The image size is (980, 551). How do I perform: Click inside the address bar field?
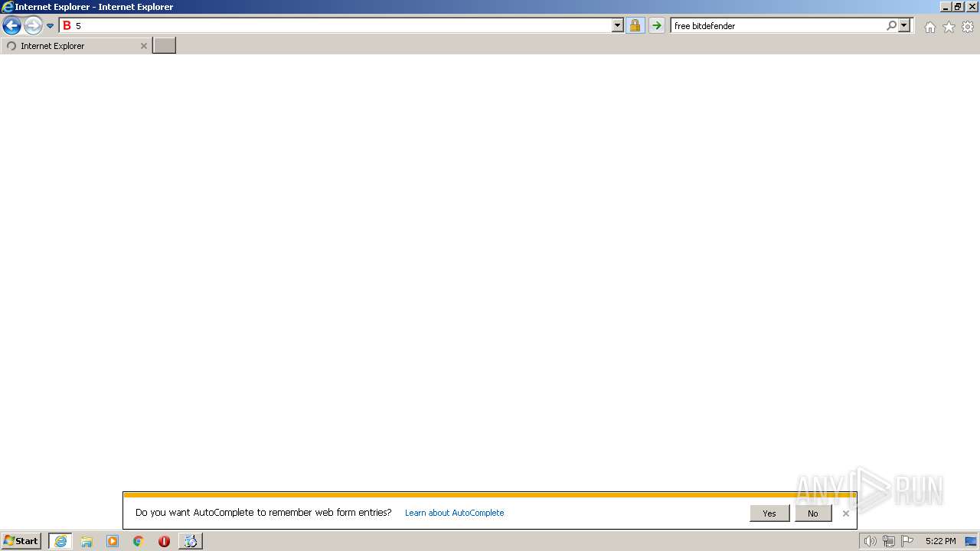tap(341, 25)
